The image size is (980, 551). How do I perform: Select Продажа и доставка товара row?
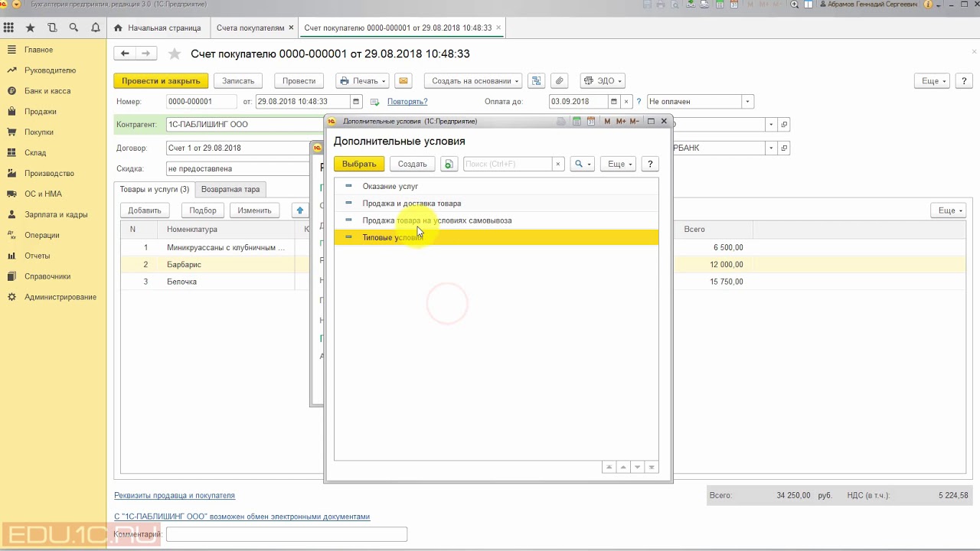click(496, 204)
